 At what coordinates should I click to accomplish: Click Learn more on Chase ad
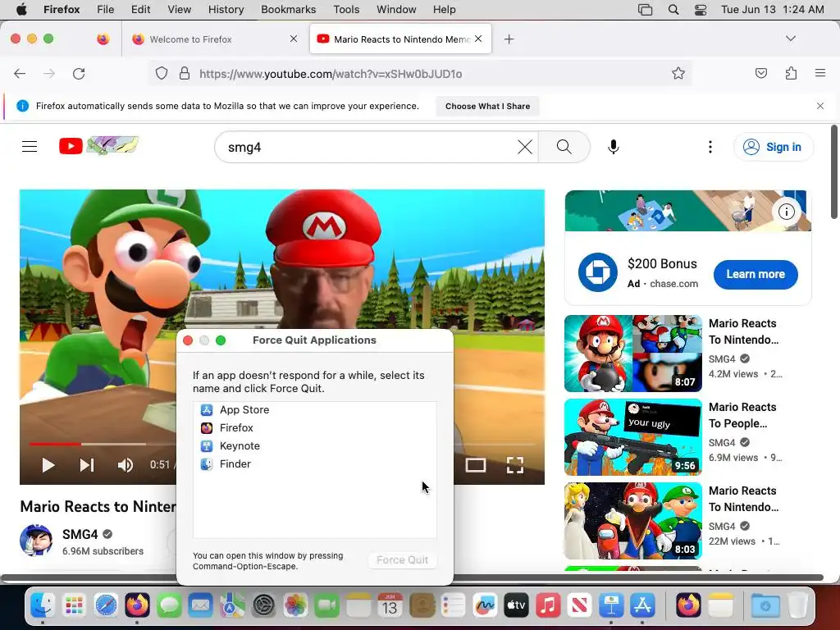756,274
